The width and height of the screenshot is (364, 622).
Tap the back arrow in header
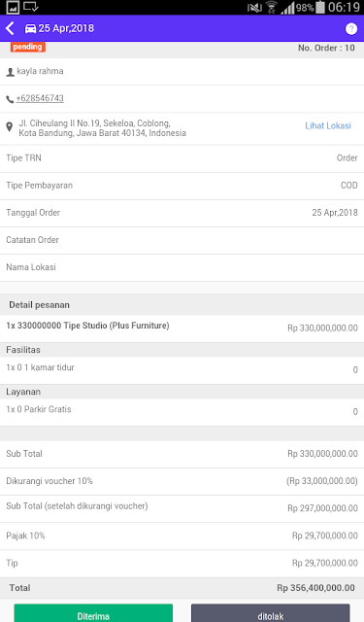tap(10, 28)
